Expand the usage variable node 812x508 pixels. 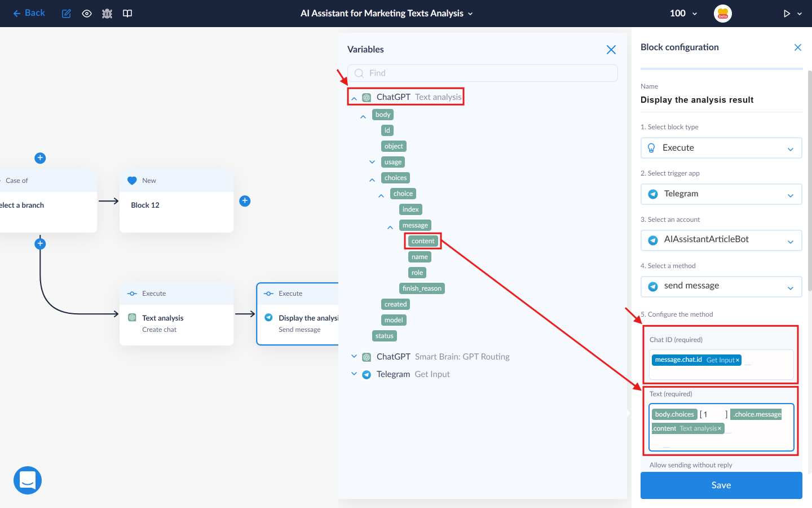[x=372, y=162]
